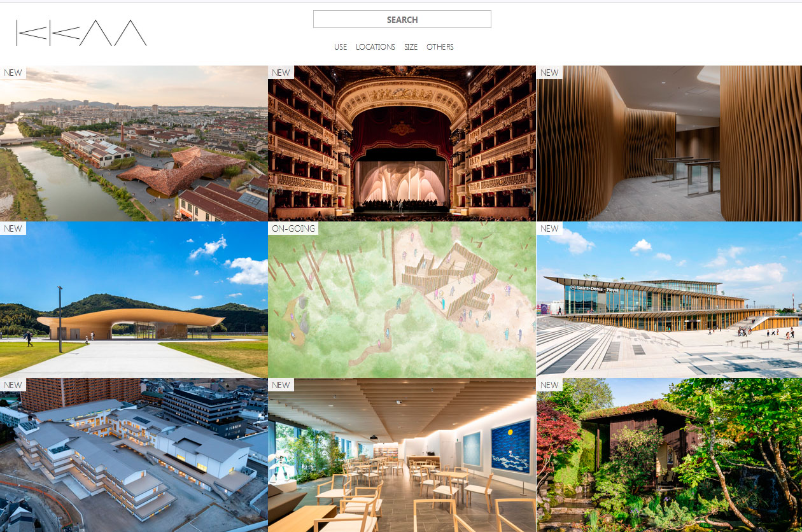Image resolution: width=802 pixels, height=532 pixels.
Task: Open the Saint-Denis Pleyel station project
Action: pyautogui.click(x=669, y=300)
